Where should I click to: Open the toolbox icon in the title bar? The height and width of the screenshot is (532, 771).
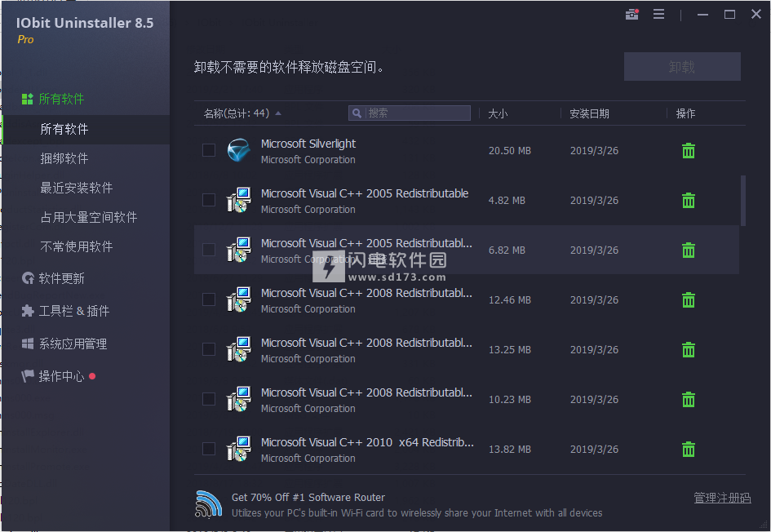(631, 14)
